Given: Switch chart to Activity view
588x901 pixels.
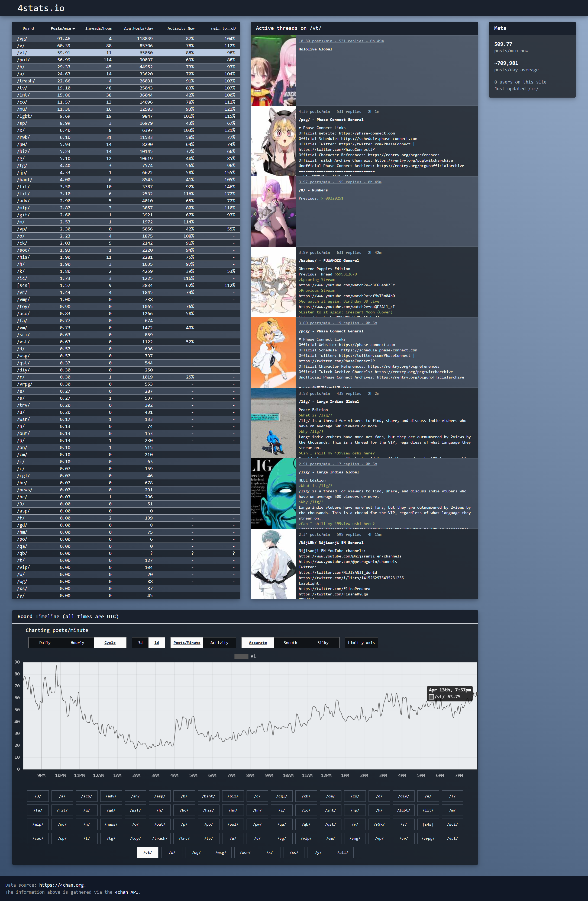Looking at the screenshot, I should (219, 642).
